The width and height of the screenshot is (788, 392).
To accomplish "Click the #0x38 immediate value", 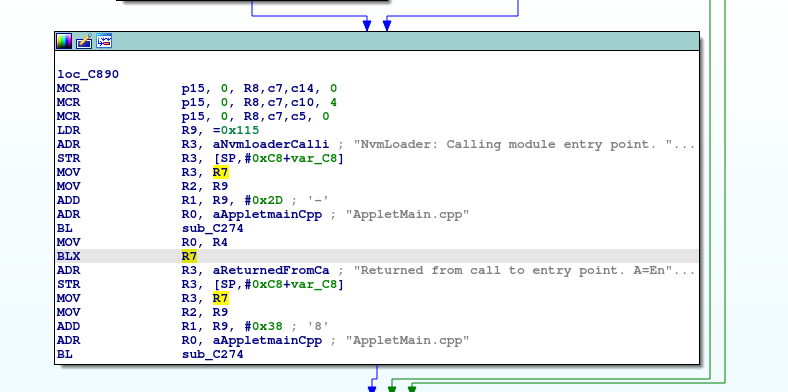I will [x=263, y=326].
